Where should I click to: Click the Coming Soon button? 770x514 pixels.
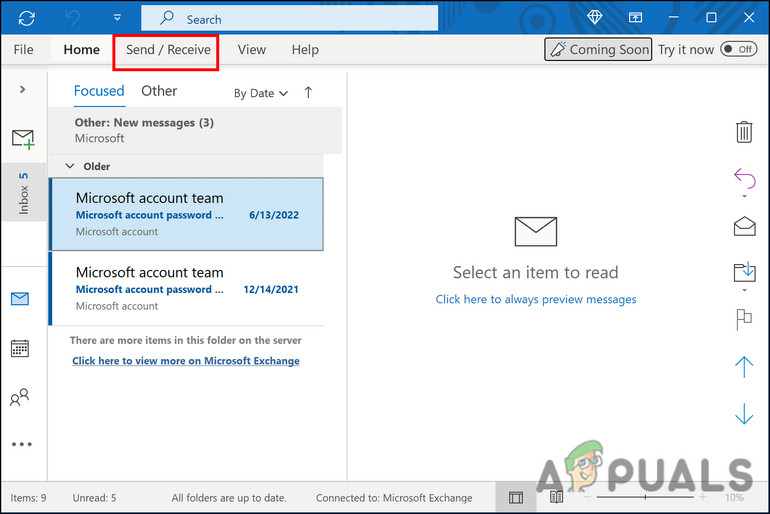(x=598, y=49)
